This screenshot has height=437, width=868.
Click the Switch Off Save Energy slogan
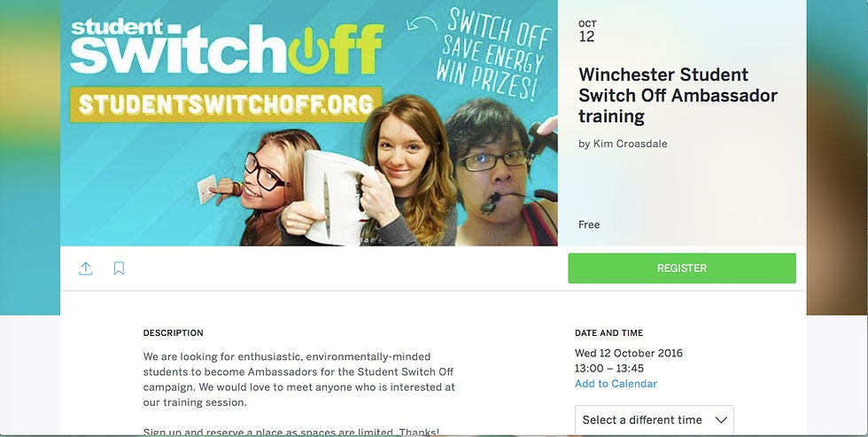click(492, 52)
